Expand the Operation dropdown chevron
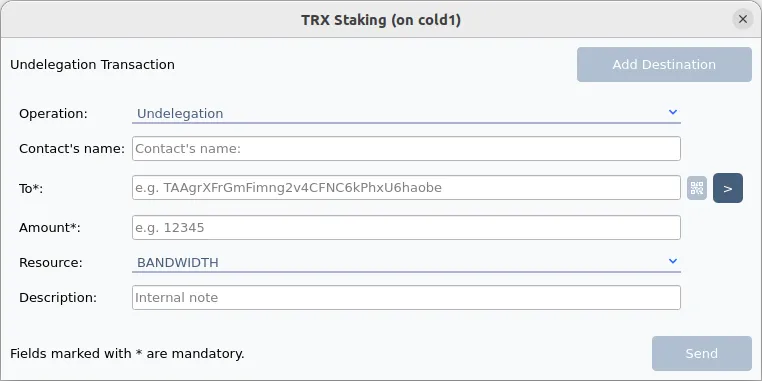762x381 pixels. click(673, 112)
